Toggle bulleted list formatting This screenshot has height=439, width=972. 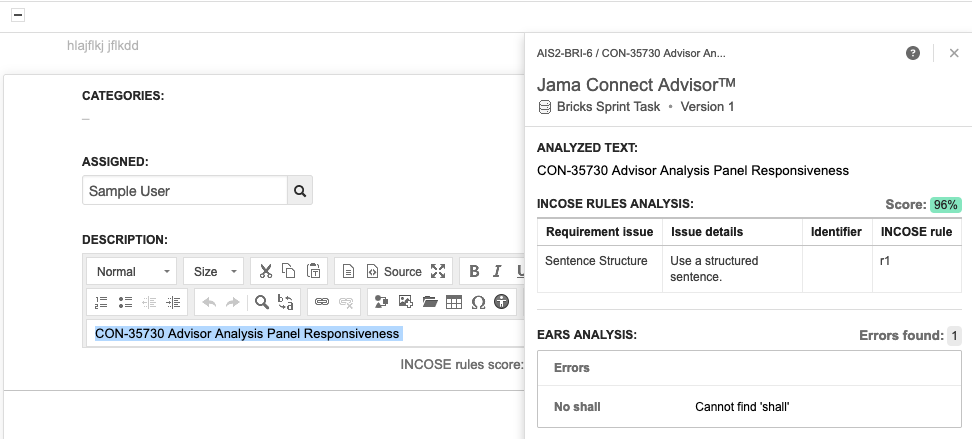tap(125, 301)
